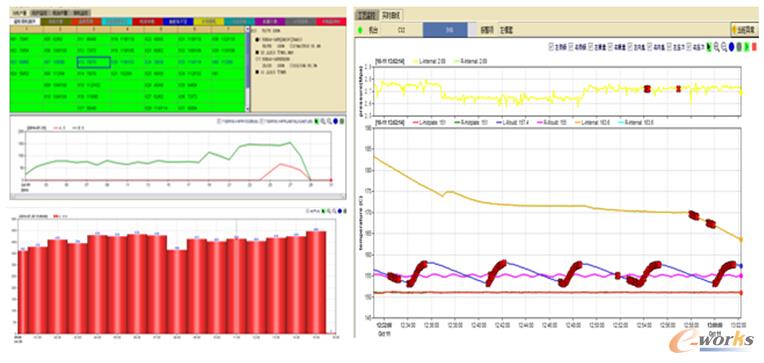Zoom in on the right temperature chart
Image resolution: width=764 pixels, height=363 pixels.
[x=717, y=47]
